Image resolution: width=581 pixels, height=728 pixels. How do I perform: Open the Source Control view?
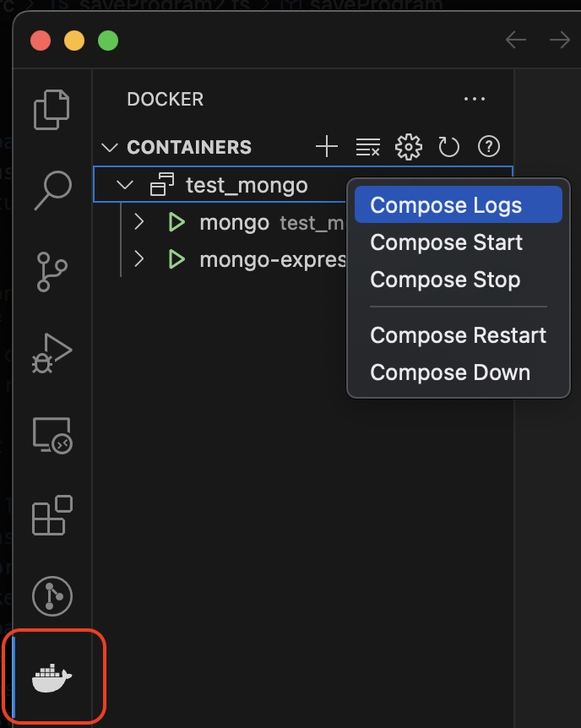tap(52, 270)
